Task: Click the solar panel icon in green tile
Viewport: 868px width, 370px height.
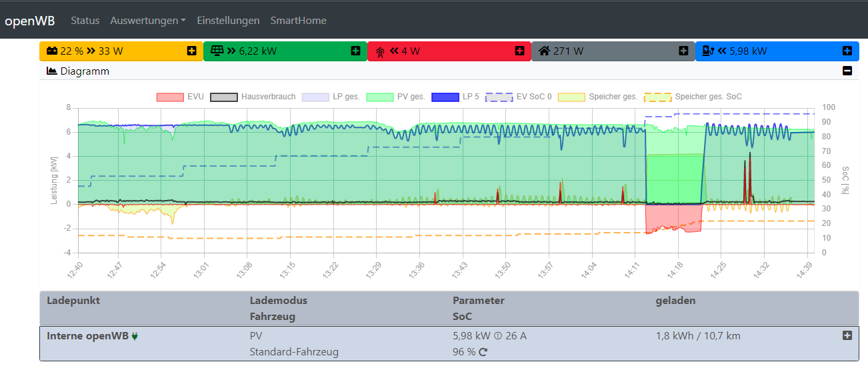Action: [x=217, y=51]
